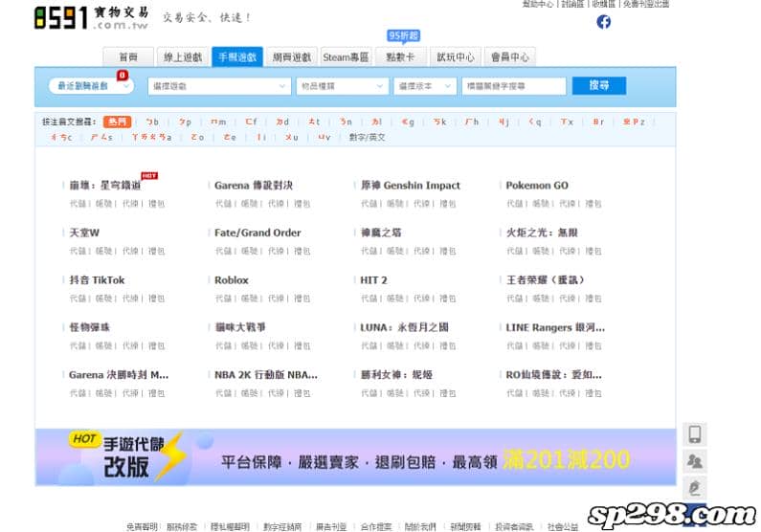Open the 廣告刊登 footer link

pos(331,526)
